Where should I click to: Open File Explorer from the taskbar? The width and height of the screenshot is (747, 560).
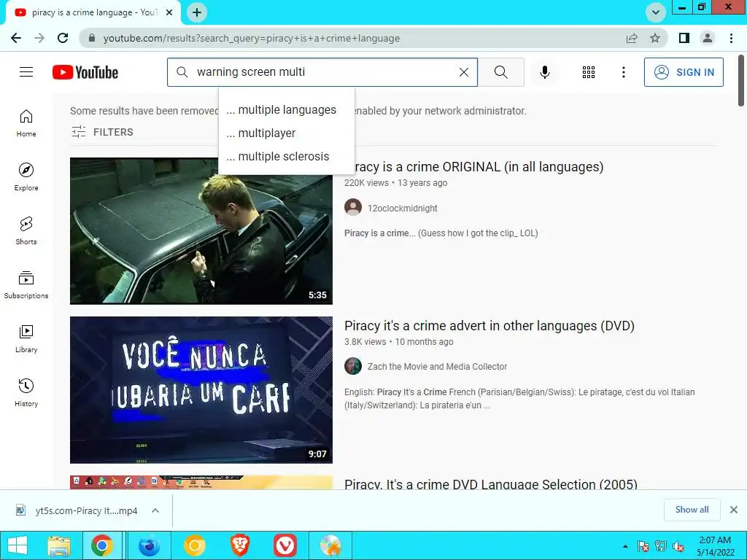(x=58, y=545)
